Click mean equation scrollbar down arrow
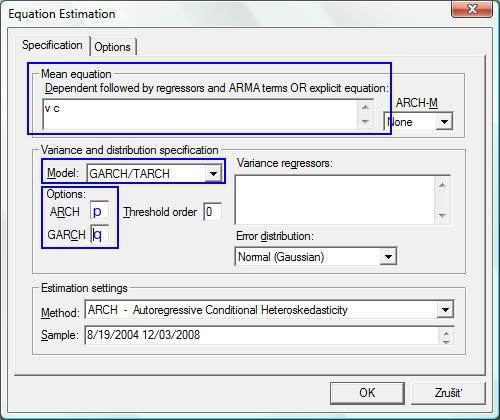This screenshot has width=500, height=420. tap(365, 122)
